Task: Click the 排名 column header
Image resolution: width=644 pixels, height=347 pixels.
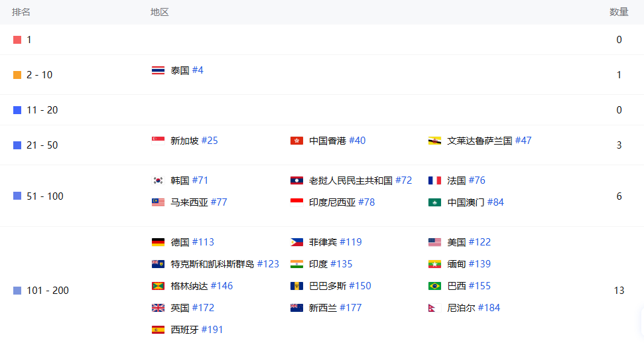Action: [x=21, y=12]
